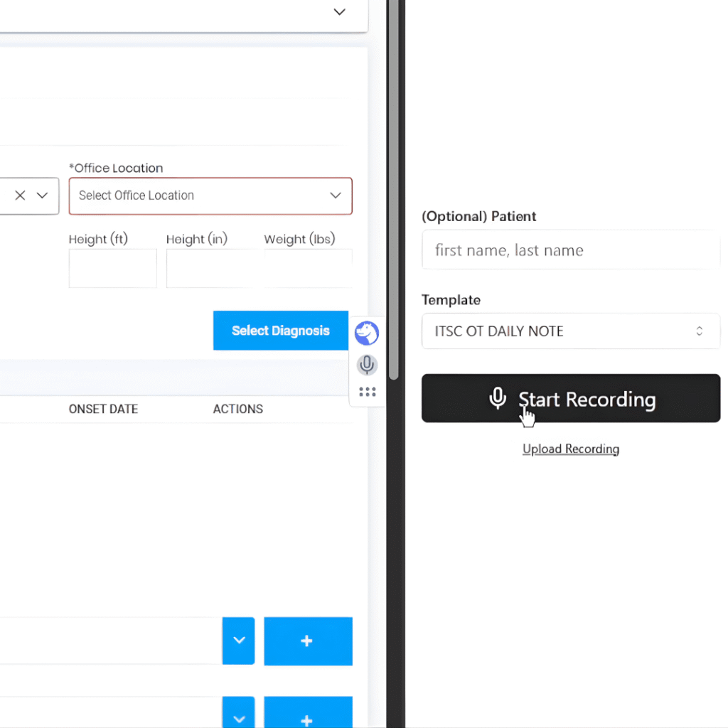
Task: Open the Select Office Location dropdown
Action: [210, 196]
